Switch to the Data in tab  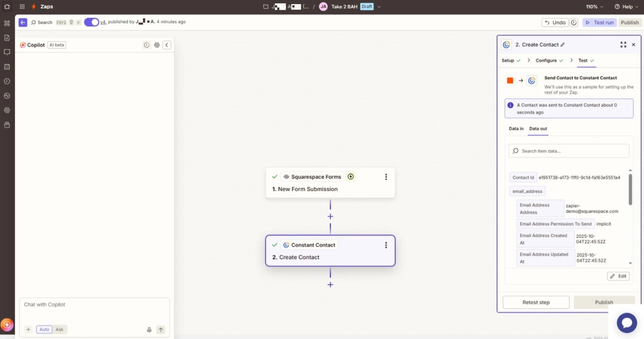tap(516, 129)
